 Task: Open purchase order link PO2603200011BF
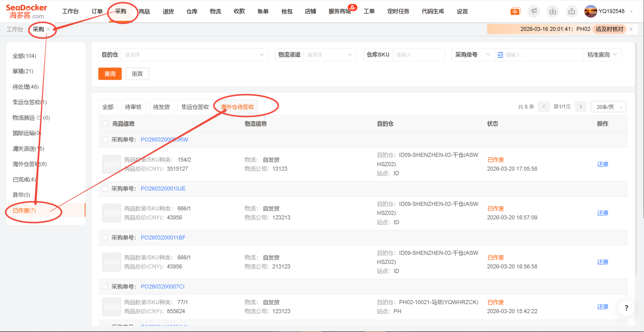pyautogui.click(x=163, y=238)
